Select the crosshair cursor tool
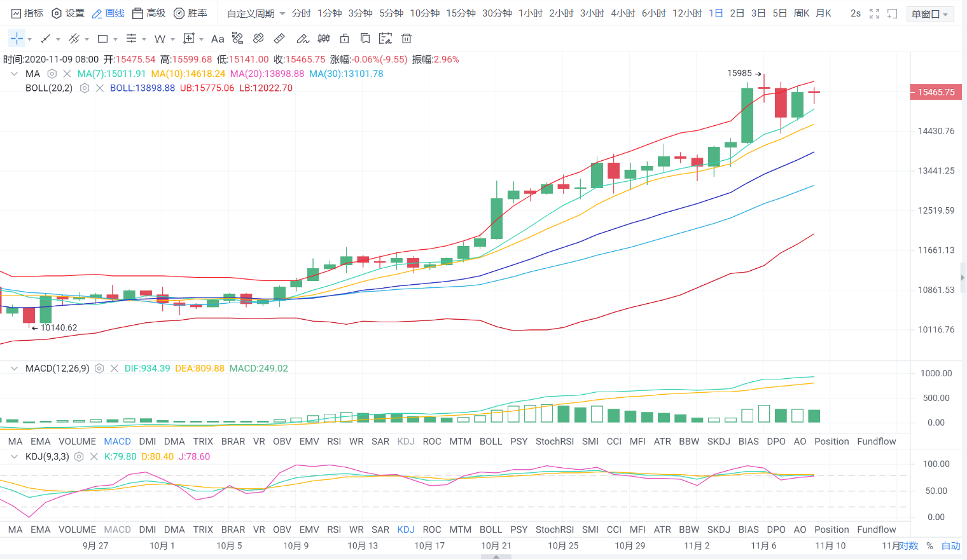 click(17, 39)
